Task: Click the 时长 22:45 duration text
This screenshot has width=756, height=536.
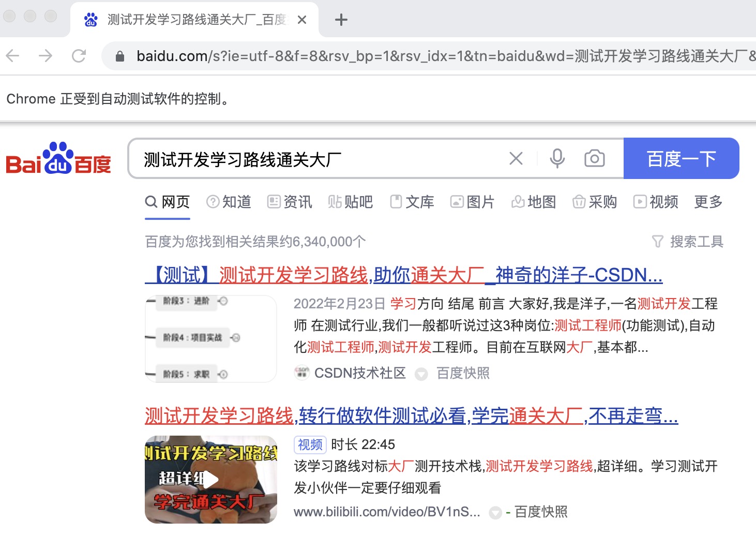Action: (x=363, y=444)
